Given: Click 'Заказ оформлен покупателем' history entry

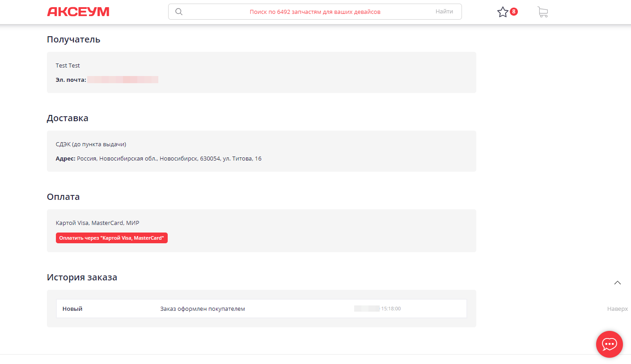Looking at the screenshot, I should pyautogui.click(x=203, y=309).
